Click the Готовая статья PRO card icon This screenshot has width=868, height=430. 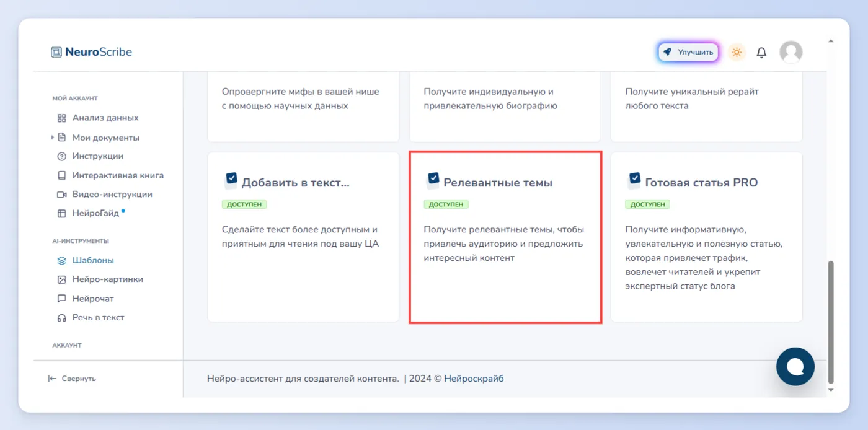point(634,181)
